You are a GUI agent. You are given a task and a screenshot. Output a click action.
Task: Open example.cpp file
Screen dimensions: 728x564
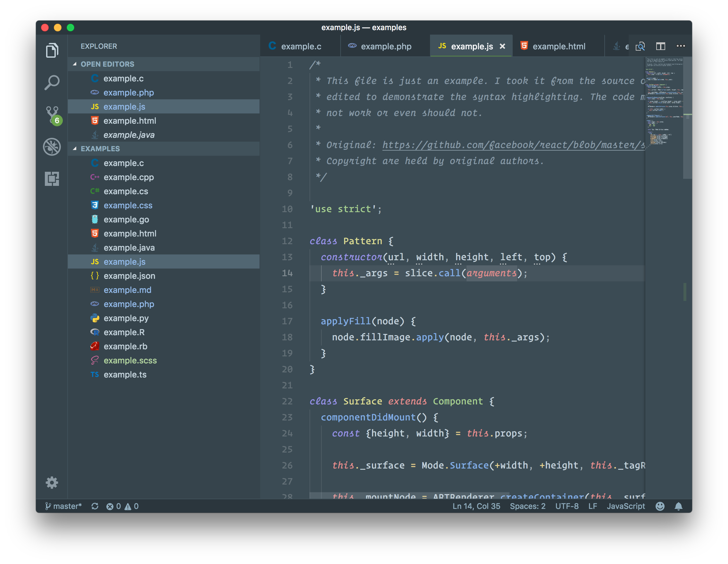point(164,177)
